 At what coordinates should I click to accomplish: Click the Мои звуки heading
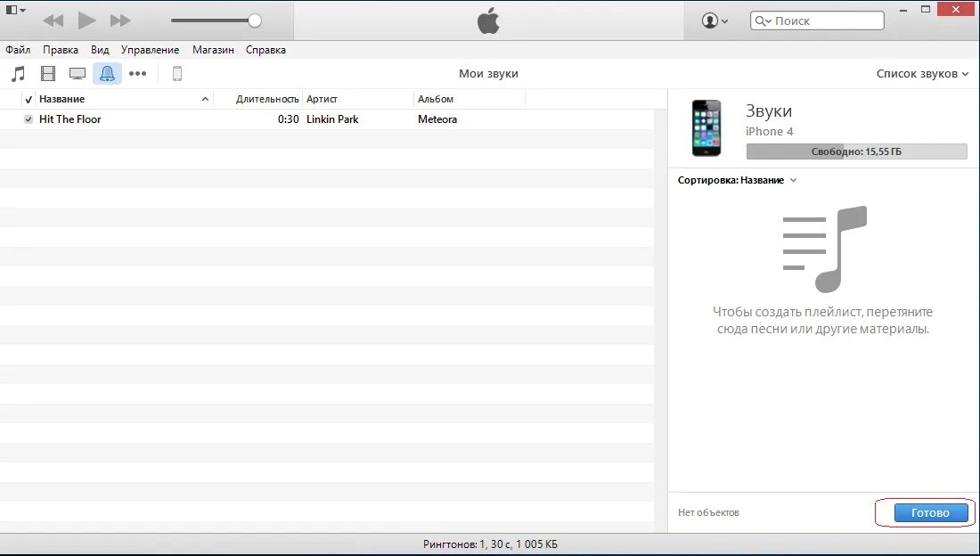click(x=489, y=74)
